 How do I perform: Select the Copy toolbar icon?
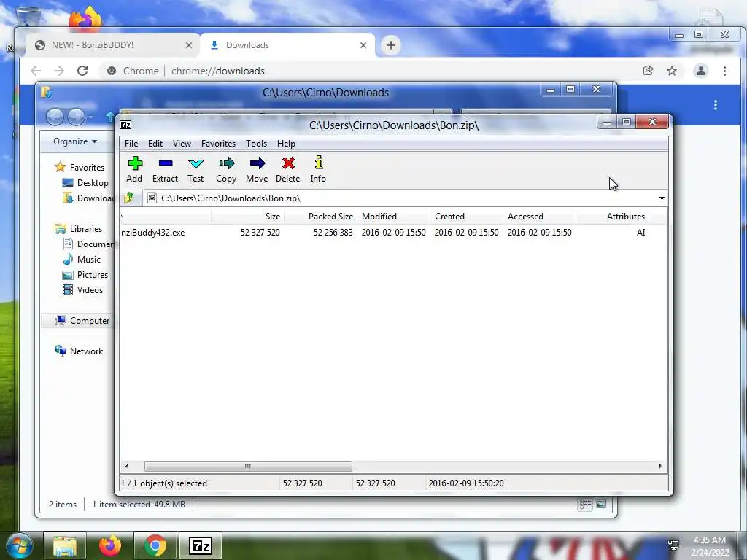click(226, 169)
